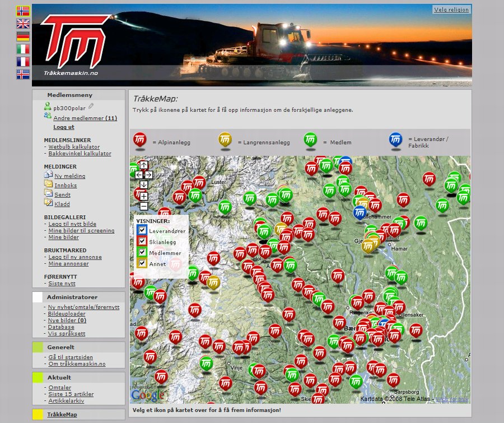This screenshot has width=504, height=423.
Task: Open the Medlemsmeny panel header
Action: [x=78, y=95]
